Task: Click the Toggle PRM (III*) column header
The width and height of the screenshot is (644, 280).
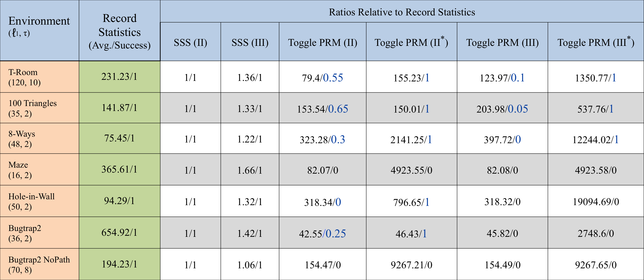Action: (595, 42)
